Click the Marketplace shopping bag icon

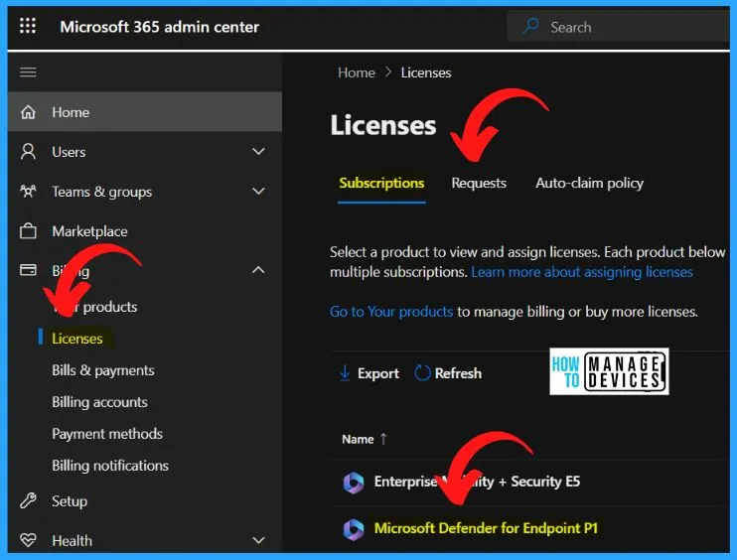point(28,231)
